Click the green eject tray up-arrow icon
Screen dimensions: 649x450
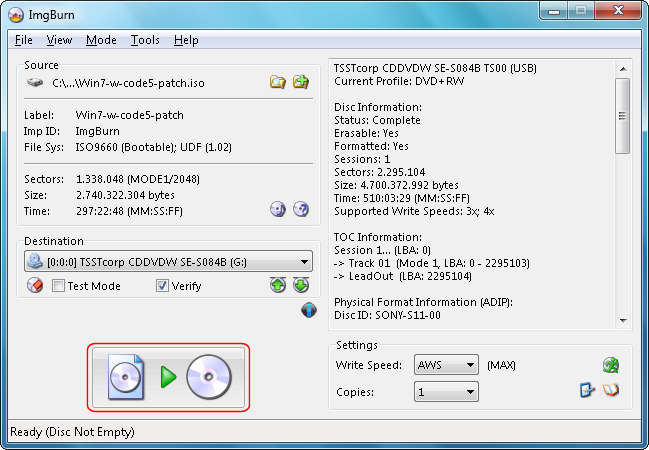278,286
